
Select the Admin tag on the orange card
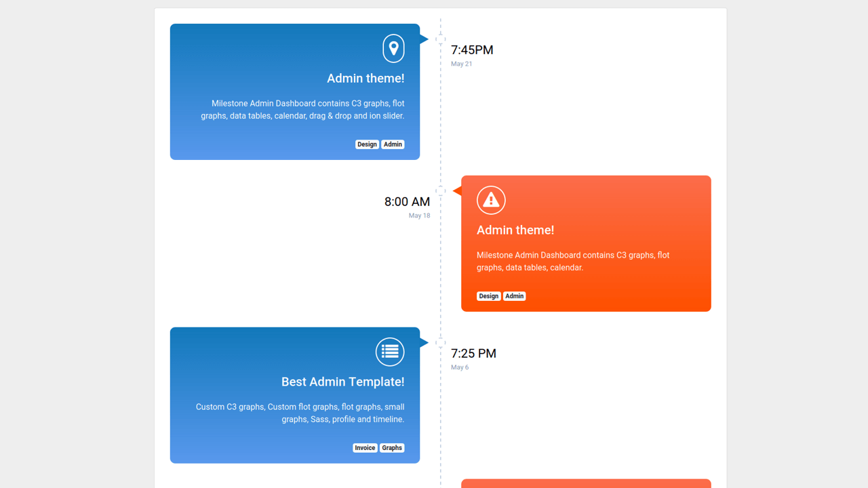pos(514,296)
